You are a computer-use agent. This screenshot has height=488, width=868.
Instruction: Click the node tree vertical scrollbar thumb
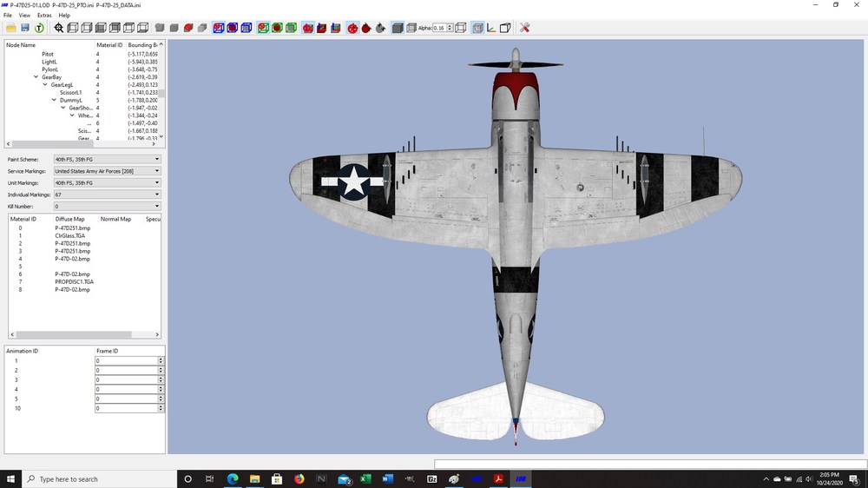point(161,94)
